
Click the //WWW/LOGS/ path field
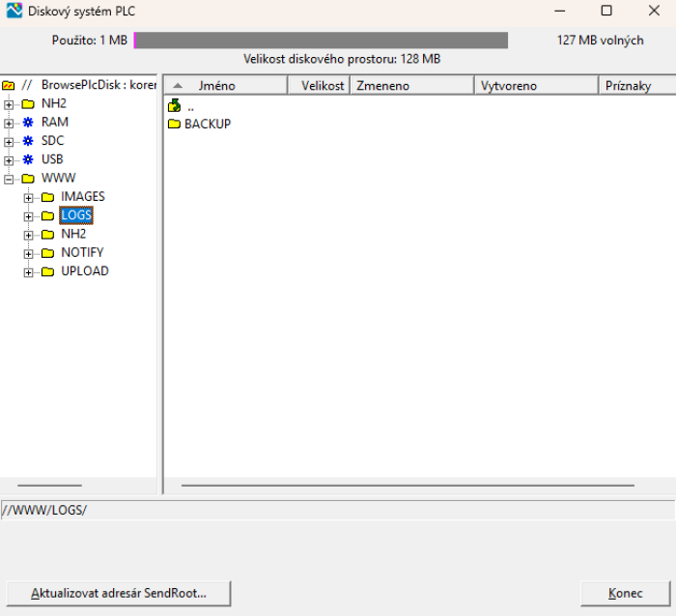click(337, 510)
